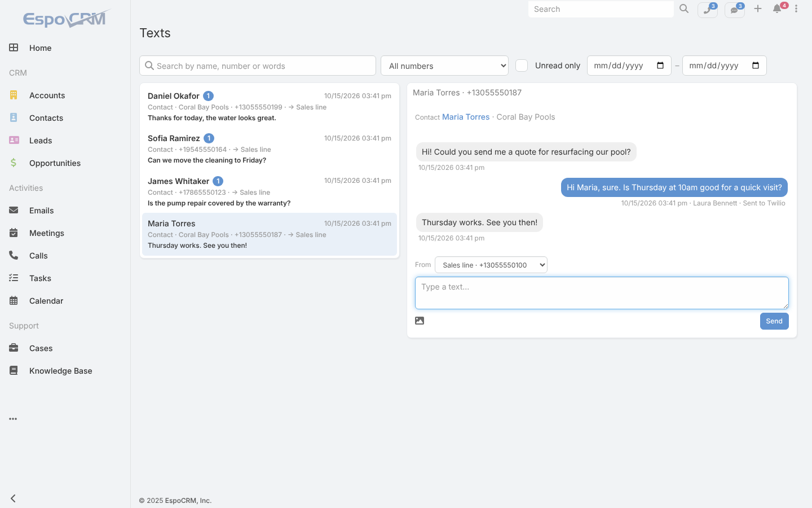Image resolution: width=812 pixels, height=508 pixels.
Task: Open James Whitaker conversation
Action: (270, 192)
